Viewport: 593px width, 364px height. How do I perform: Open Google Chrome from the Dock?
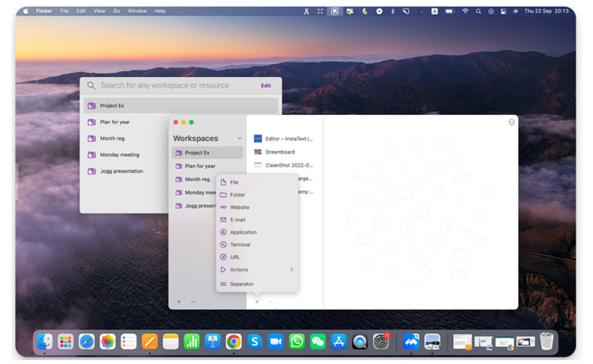click(x=234, y=342)
